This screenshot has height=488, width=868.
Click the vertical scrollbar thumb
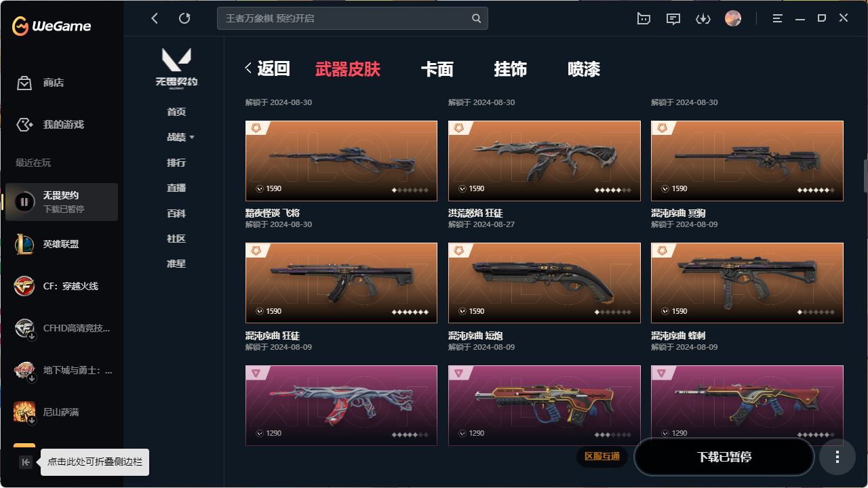865,176
